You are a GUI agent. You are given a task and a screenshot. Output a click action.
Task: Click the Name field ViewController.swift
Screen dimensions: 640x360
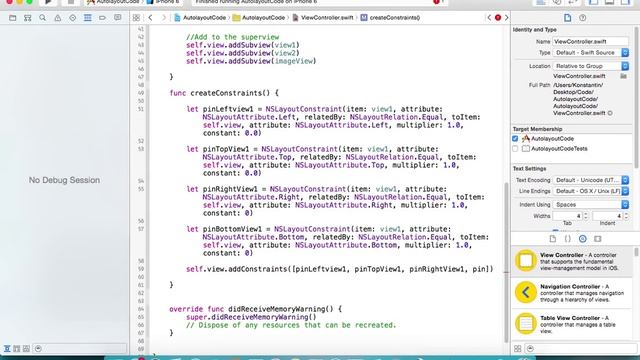tap(591, 41)
